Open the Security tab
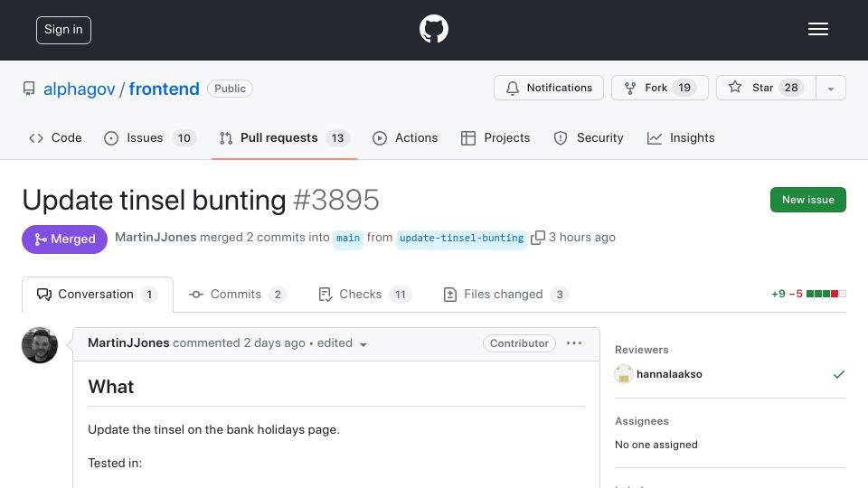The width and height of the screenshot is (868, 488). click(x=589, y=137)
